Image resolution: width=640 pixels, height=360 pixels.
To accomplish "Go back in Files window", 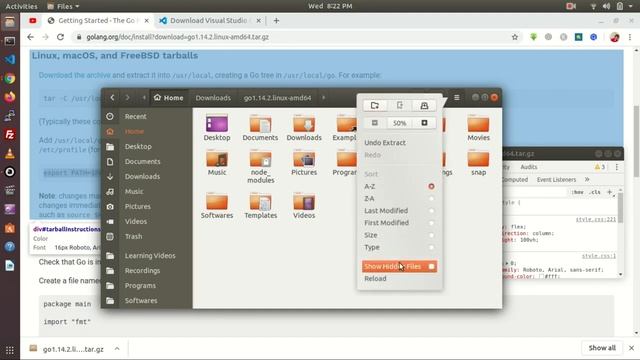I will coord(112,98).
